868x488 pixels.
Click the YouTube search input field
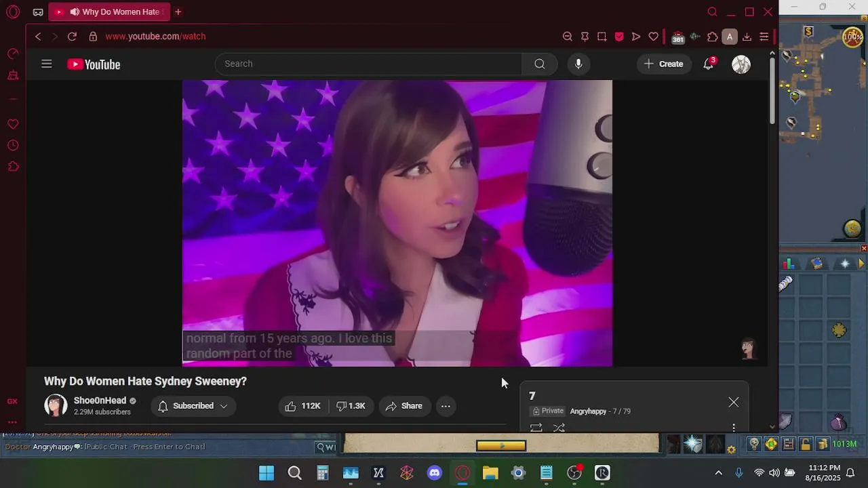click(x=368, y=64)
